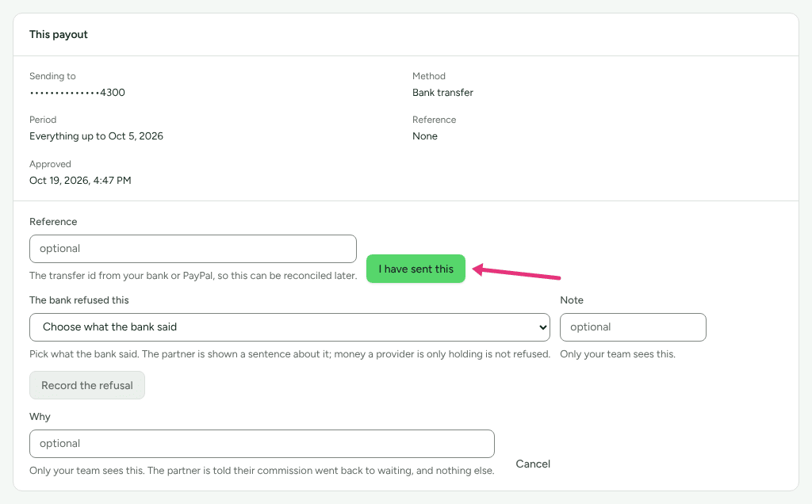Click the helper text about the transfer id
Screen dimensions: 812x504
[193, 275]
